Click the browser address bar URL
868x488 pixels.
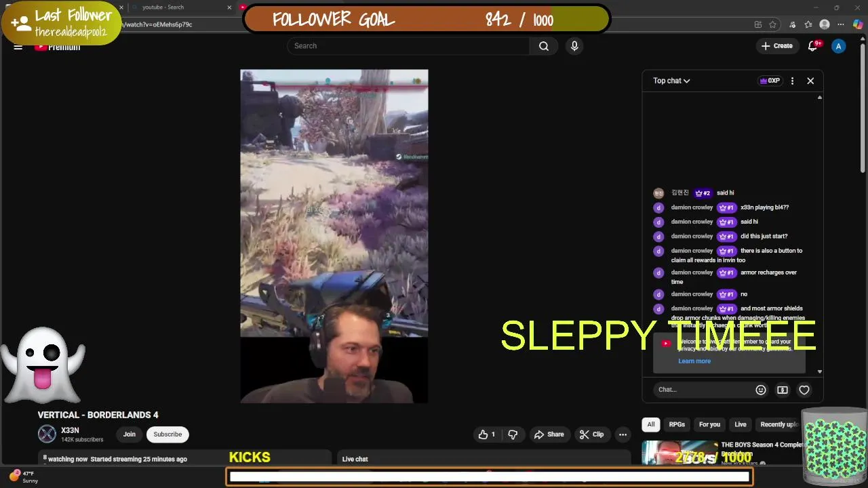(158, 24)
